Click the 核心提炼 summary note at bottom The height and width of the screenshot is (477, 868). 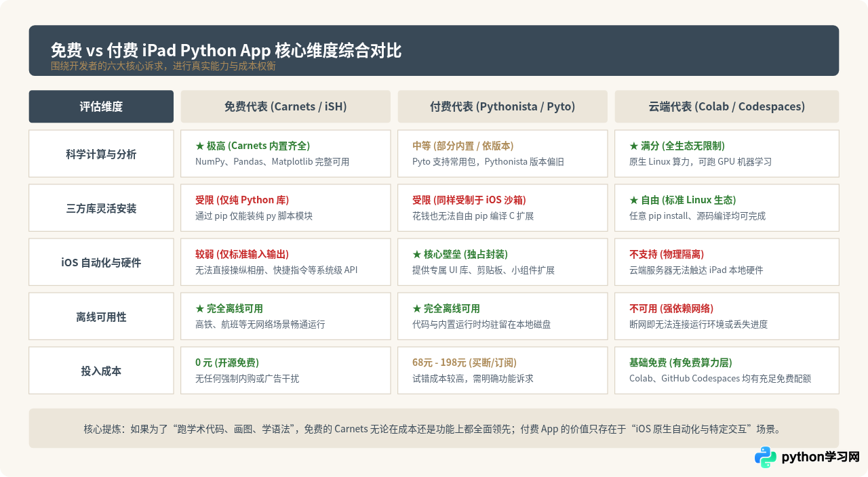tap(434, 428)
